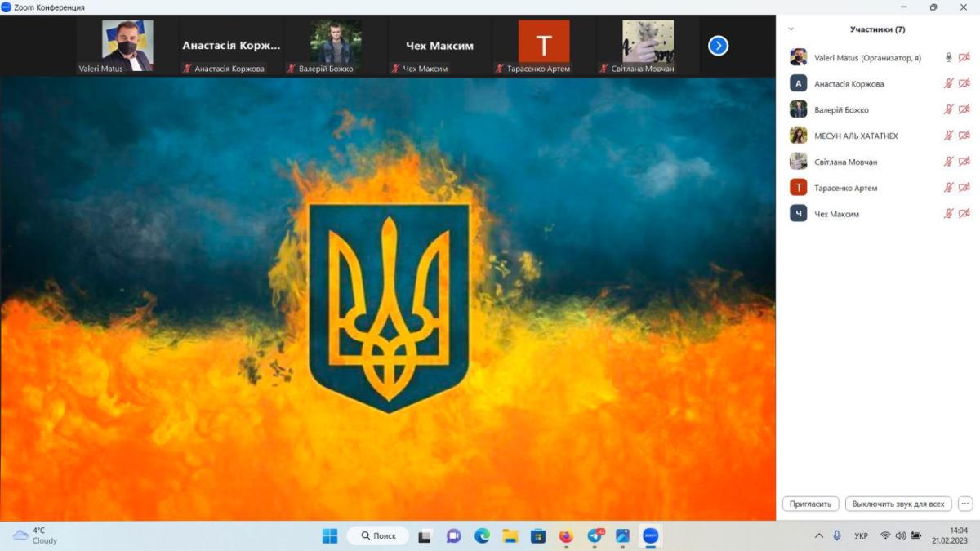
Task: Open the three-dots more options in participants panel
Action: pyautogui.click(x=965, y=504)
